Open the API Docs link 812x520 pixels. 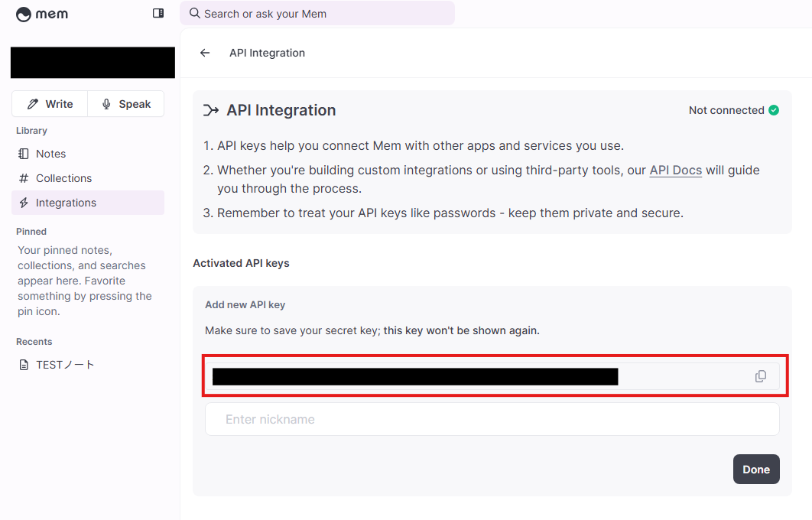pos(676,171)
